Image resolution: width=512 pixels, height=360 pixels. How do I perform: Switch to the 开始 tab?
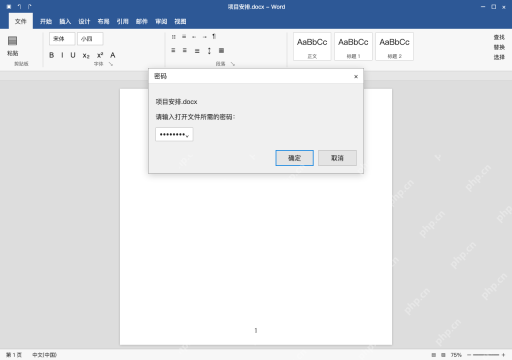click(46, 21)
